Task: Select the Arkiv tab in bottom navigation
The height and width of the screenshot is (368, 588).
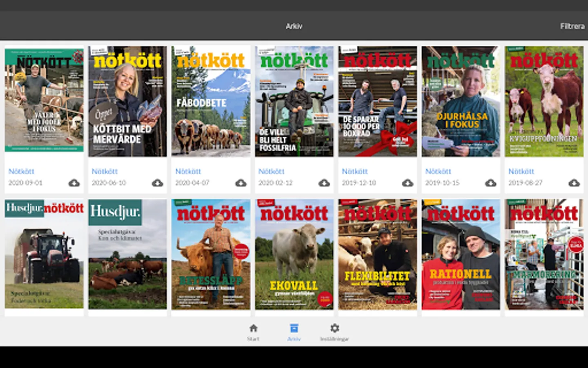Action: (294, 332)
